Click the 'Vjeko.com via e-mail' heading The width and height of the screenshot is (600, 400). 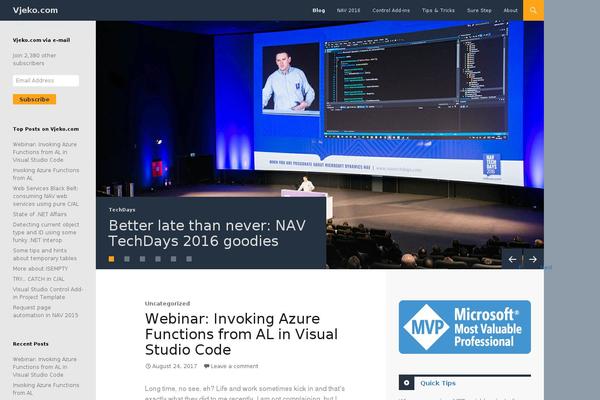coord(41,40)
